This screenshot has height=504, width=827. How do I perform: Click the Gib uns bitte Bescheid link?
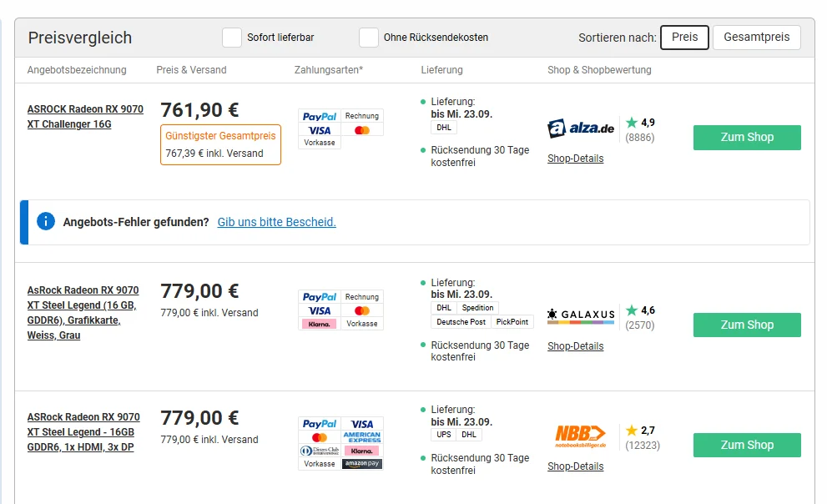276,222
